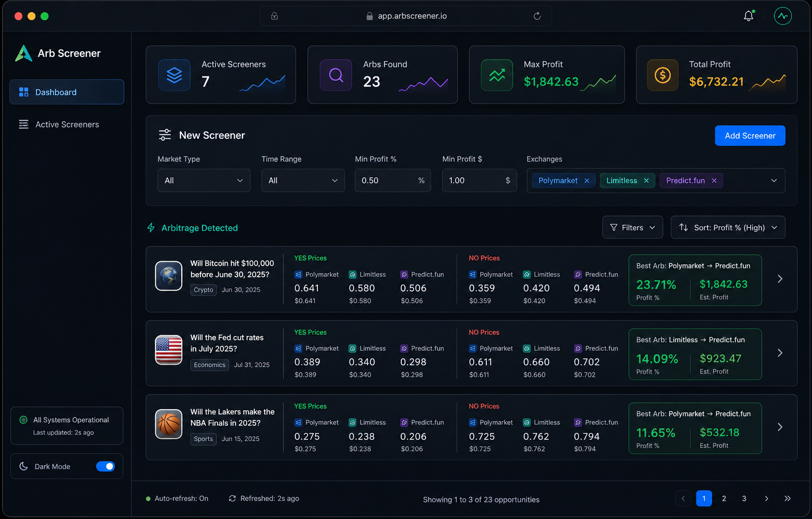This screenshot has width=812, height=519.
Task: Click the Add Screener button
Action: [750, 136]
